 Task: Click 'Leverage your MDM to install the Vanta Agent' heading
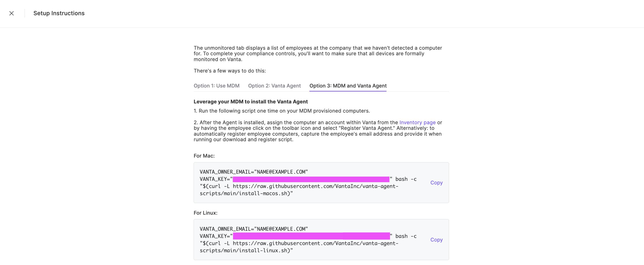click(251, 102)
